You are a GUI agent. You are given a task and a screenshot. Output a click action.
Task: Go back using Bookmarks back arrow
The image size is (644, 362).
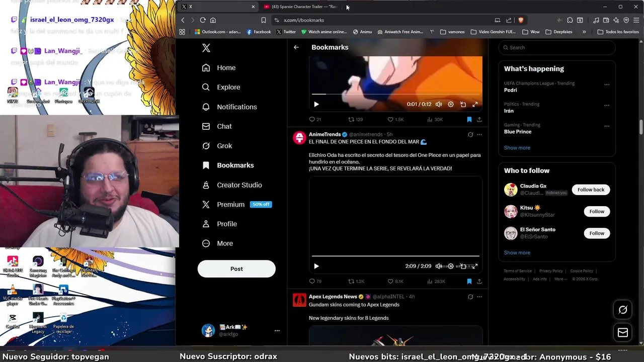pyautogui.click(x=296, y=47)
